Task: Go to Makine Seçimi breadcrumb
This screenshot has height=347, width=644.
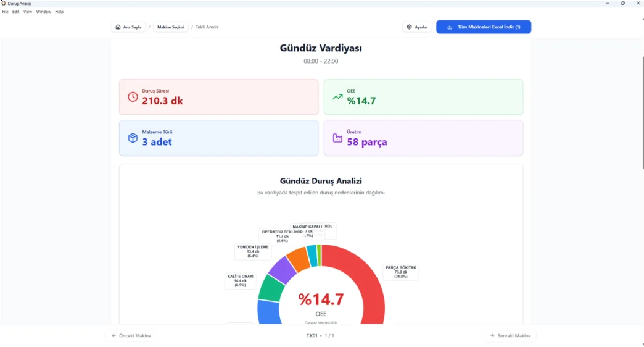Action: click(x=171, y=27)
